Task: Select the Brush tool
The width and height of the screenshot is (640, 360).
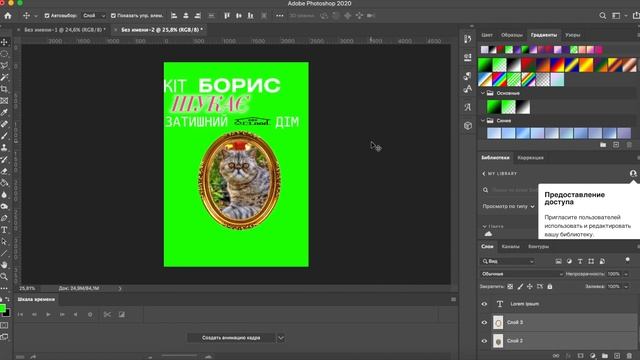Action: pos(4,136)
